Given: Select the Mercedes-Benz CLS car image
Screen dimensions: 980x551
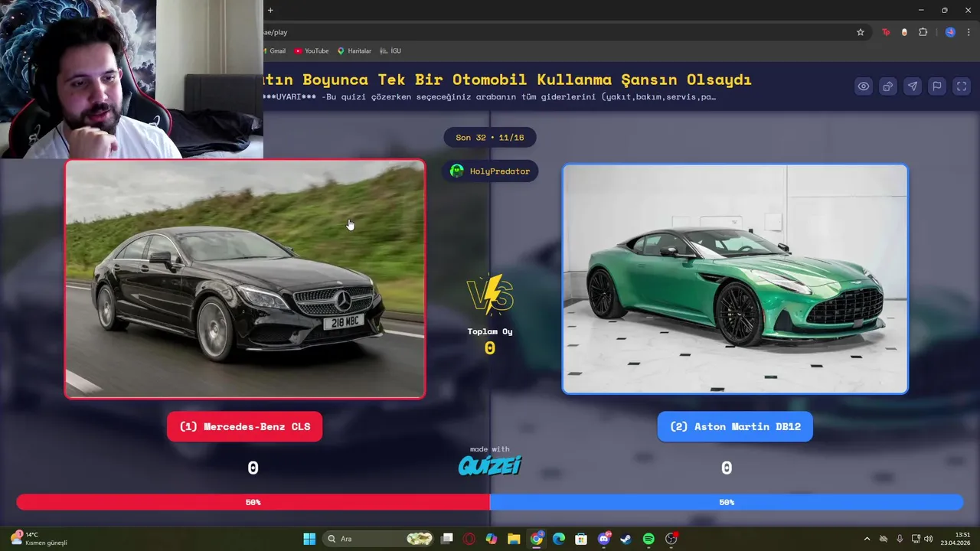Looking at the screenshot, I should [245, 279].
